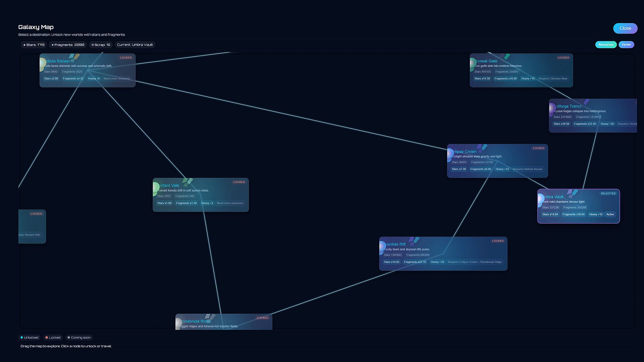Viewport: 644px width, 362px height.
Task: Toggle the Resources overlay button
Action: tap(605, 45)
